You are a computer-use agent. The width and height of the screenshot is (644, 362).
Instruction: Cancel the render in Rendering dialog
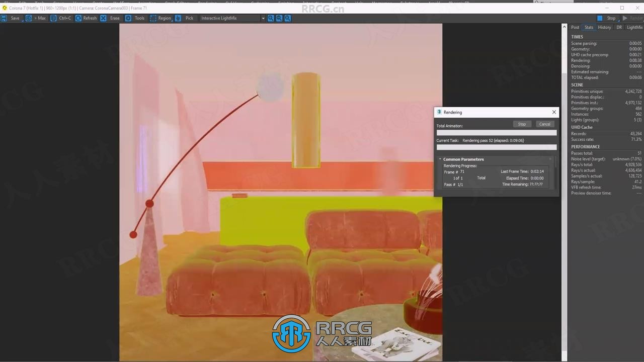[544, 124]
